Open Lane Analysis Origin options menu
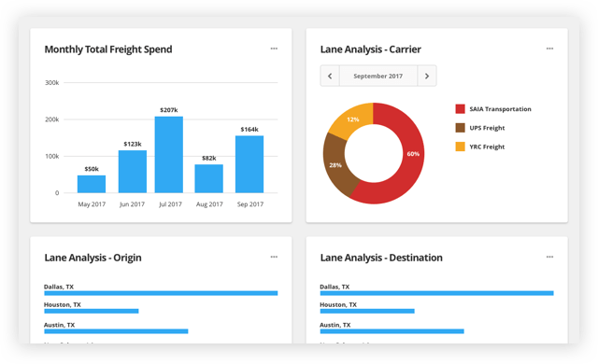The width and height of the screenshot is (598, 364). coord(274,257)
